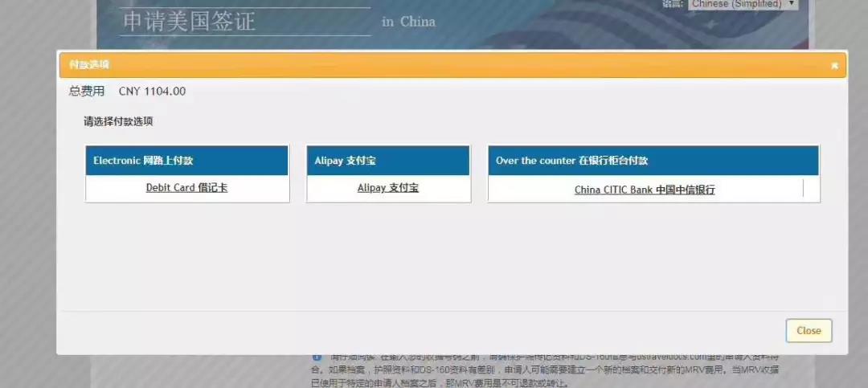This screenshot has width=868, height=388.
Task: Click the language selector's down arrow
Action: pos(792,4)
